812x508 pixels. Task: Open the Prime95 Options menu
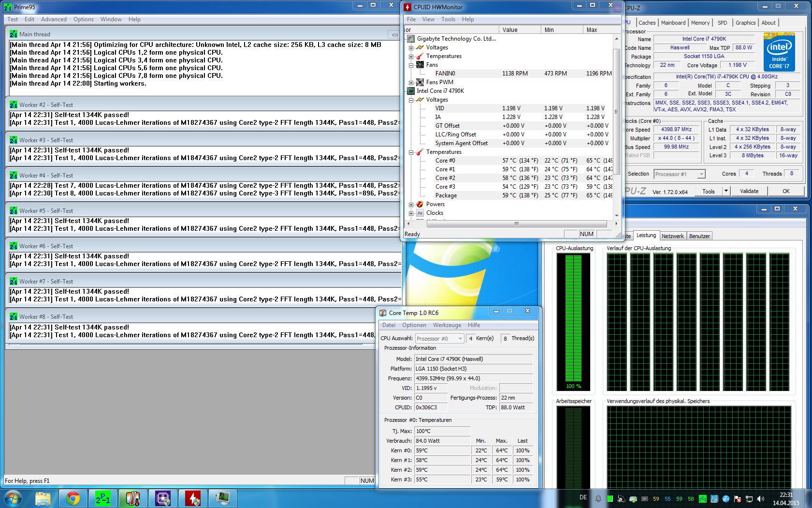84,19
